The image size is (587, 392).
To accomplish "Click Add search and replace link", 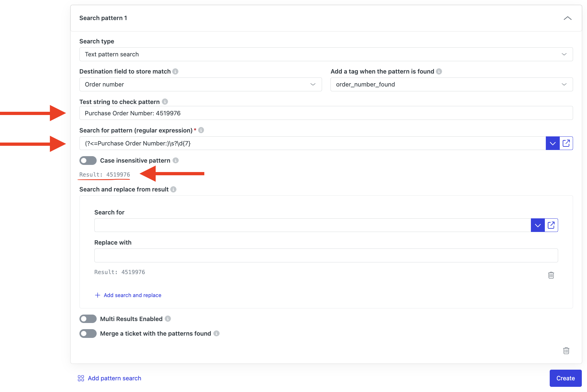I will [128, 295].
